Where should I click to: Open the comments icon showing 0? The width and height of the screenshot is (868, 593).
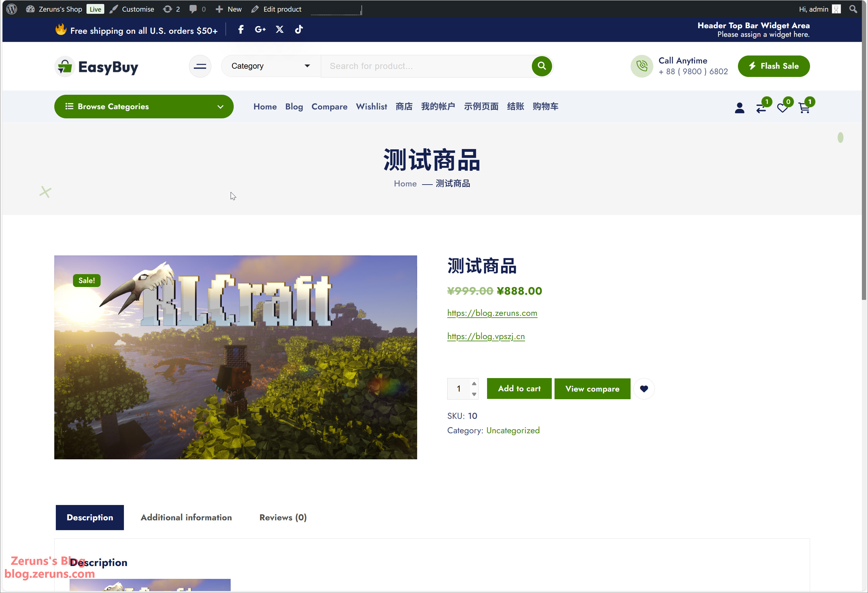click(x=197, y=9)
